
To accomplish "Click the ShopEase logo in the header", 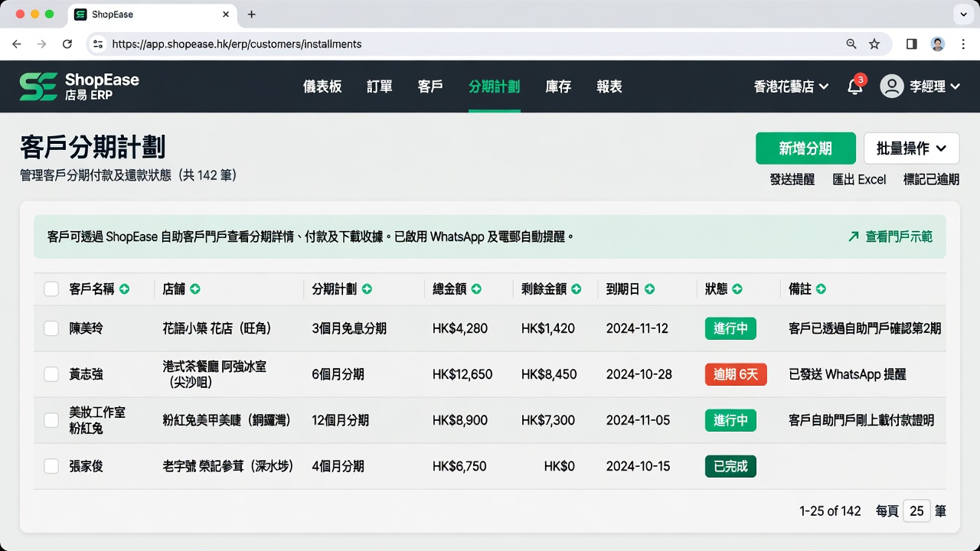I will pyautogui.click(x=80, y=86).
